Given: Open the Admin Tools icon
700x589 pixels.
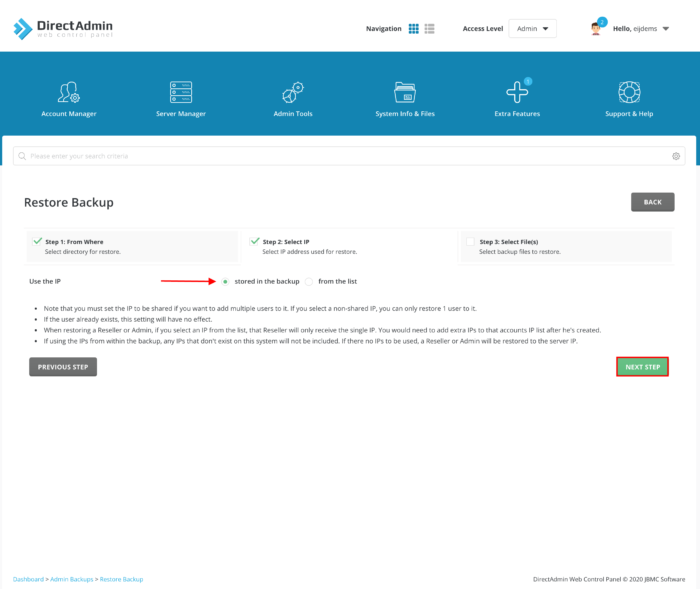Looking at the screenshot, I should 293,93.
